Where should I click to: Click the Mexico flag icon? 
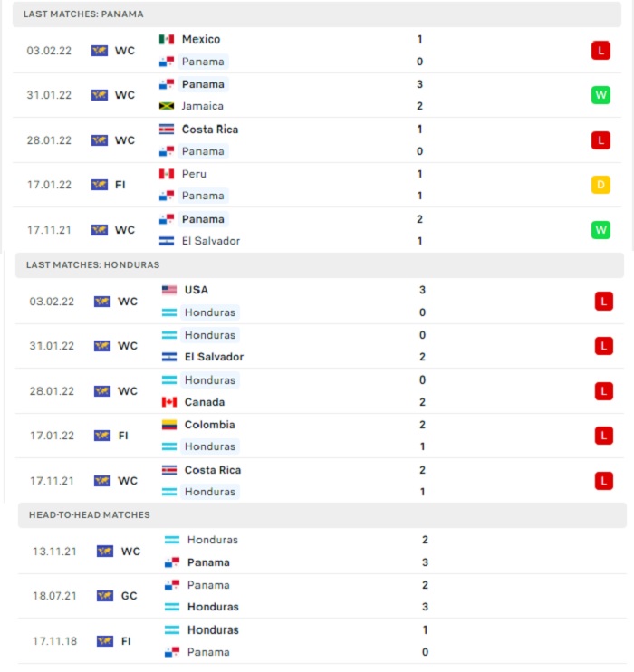pyautogui.click(x=167, y=40)
